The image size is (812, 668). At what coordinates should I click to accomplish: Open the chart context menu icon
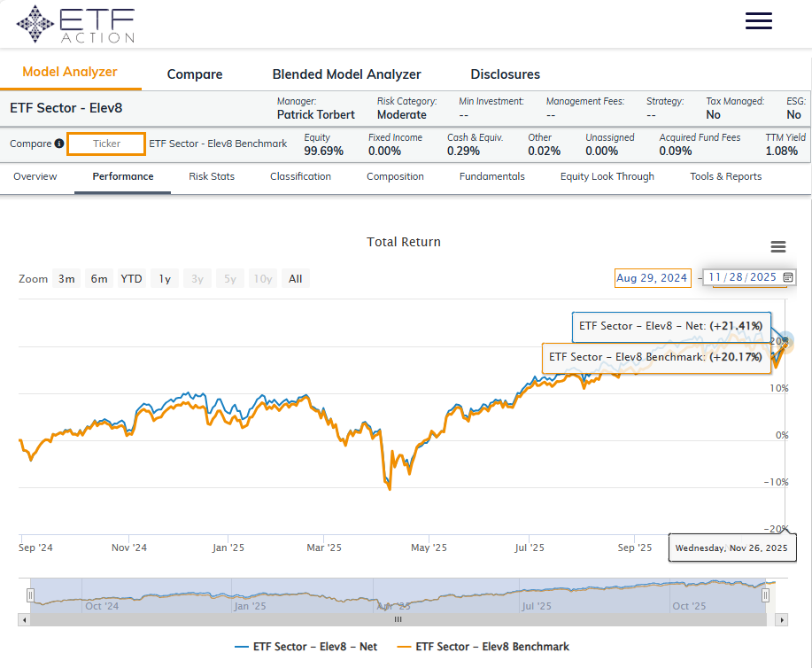(x=778, y=247)
